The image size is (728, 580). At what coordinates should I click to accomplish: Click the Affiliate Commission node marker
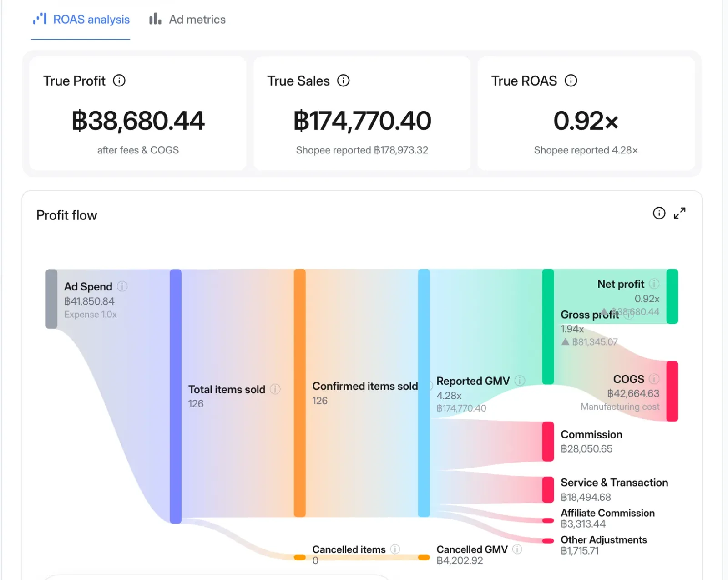(x=548, y=520)
